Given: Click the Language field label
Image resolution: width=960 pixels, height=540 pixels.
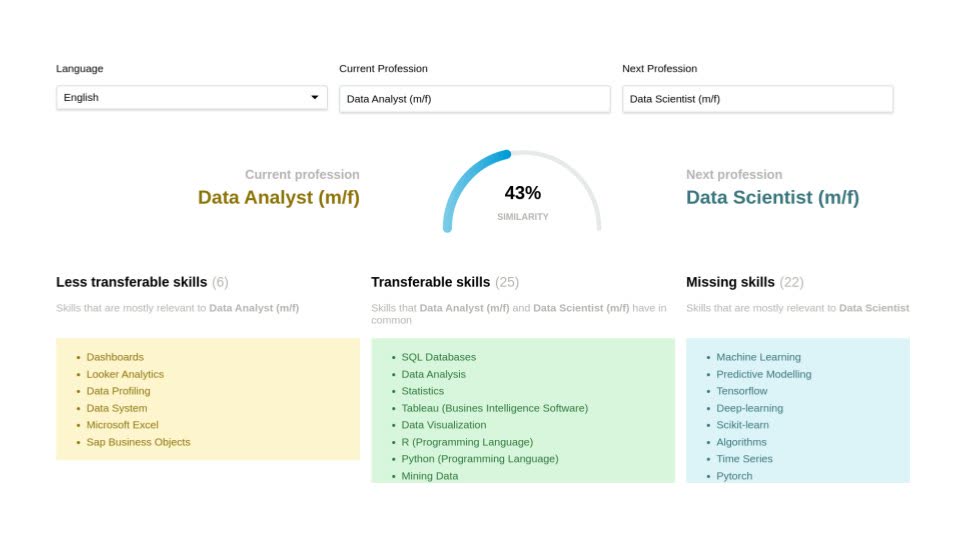Looking at the screenshot, I should click(x=80, y=69).
